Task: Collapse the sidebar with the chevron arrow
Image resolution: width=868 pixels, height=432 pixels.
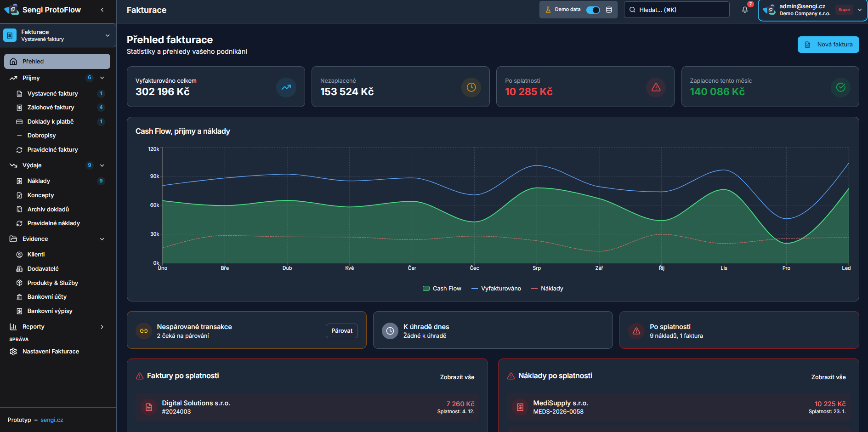Action: tap(102, 10)
